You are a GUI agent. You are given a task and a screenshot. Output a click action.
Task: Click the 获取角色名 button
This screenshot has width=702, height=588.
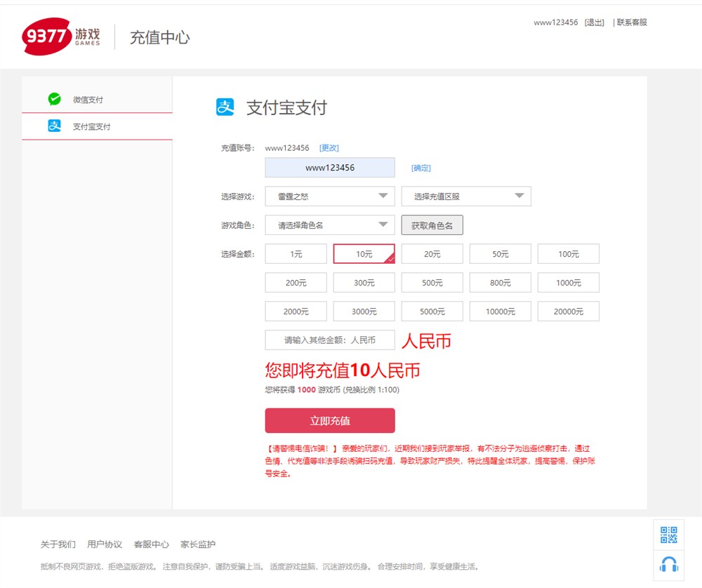point(432,225)
